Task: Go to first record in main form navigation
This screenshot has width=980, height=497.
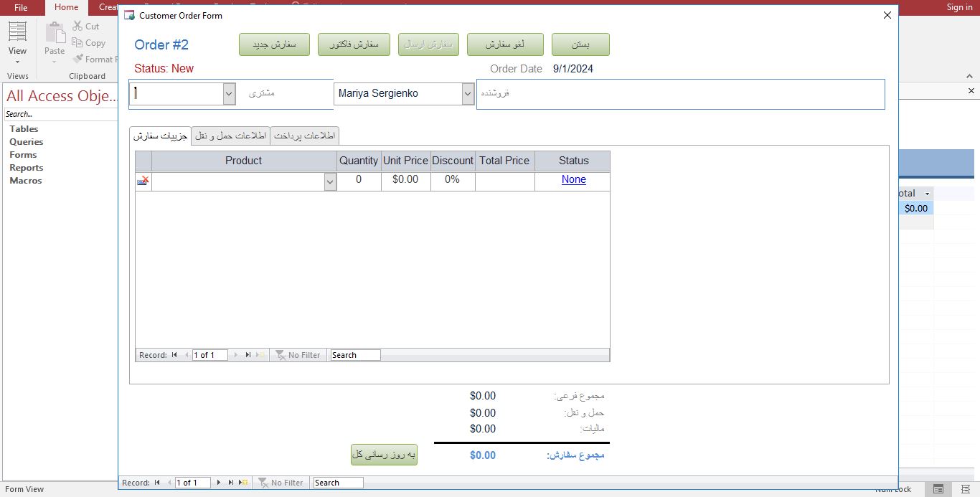Action: pos(157,483)
